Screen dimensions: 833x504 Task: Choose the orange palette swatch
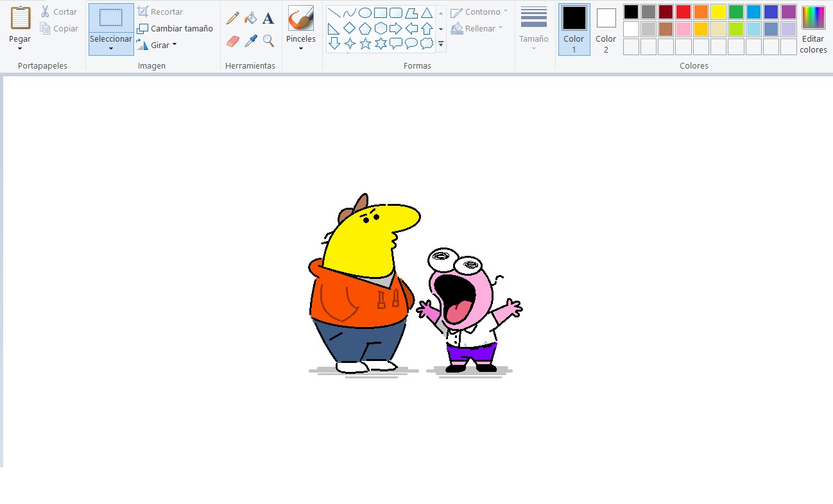pyautogui.click(x=701, y=12)
